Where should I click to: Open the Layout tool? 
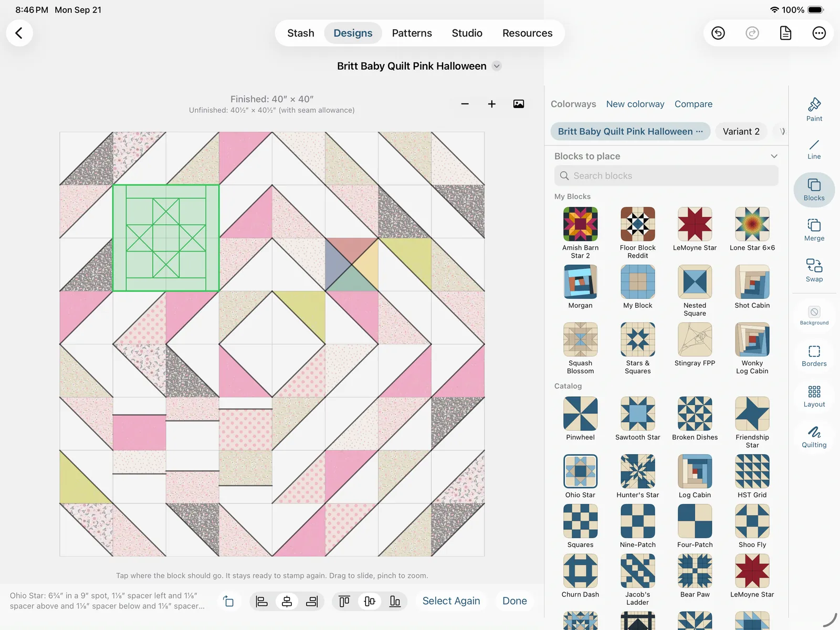814,396
